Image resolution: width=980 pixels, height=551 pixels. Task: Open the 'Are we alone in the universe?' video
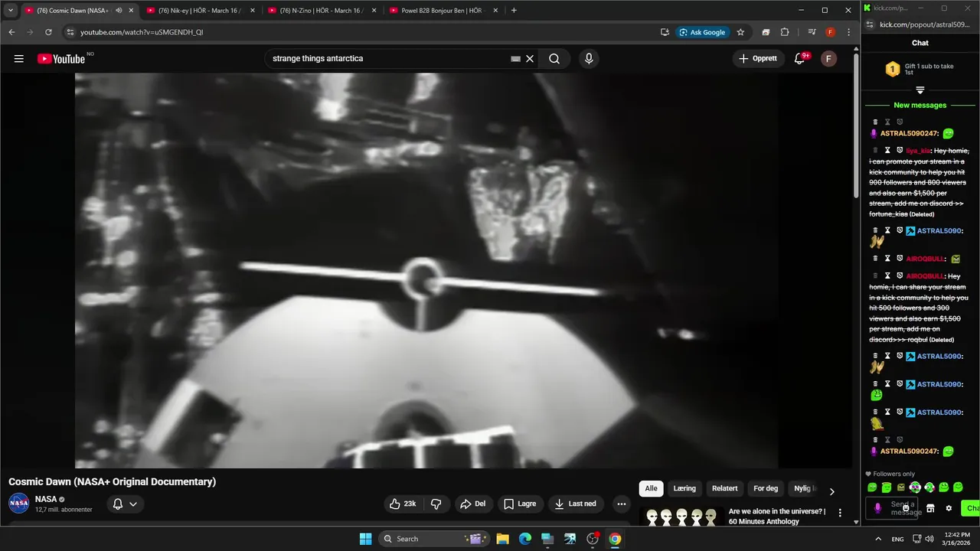pyautogui.click(x=776, y=517)
